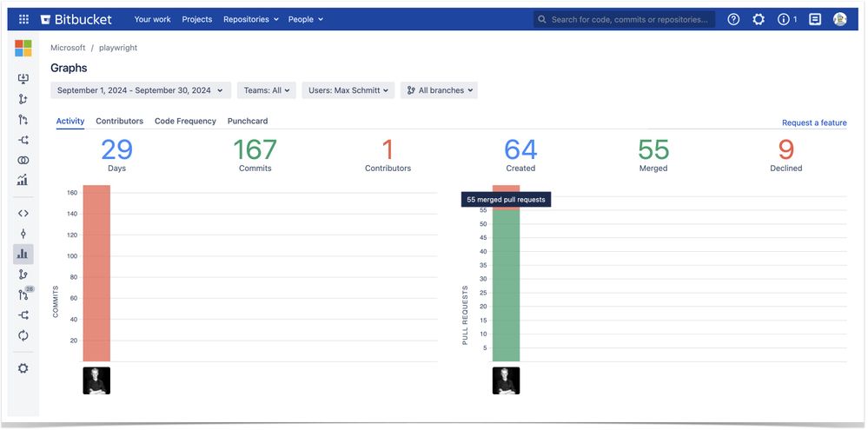Click the 64 Created statistic
The height and width of the screenshot is (430, 868).
[520, 155]
